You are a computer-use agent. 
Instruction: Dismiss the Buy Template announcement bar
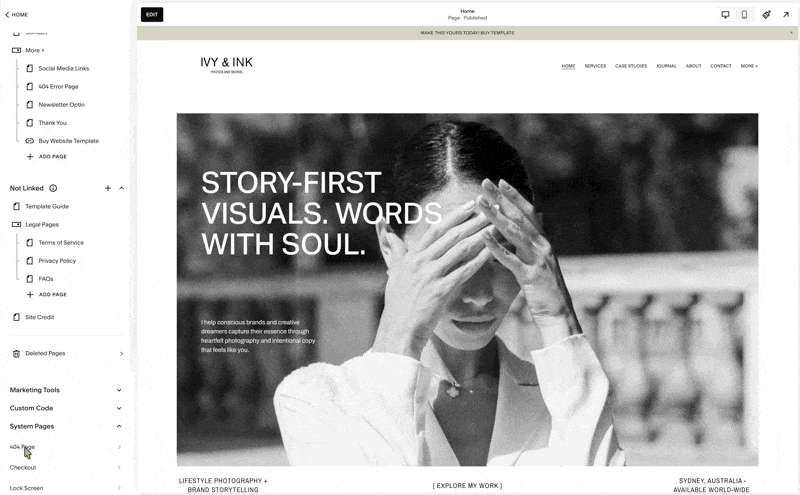(x=791, y=33)
